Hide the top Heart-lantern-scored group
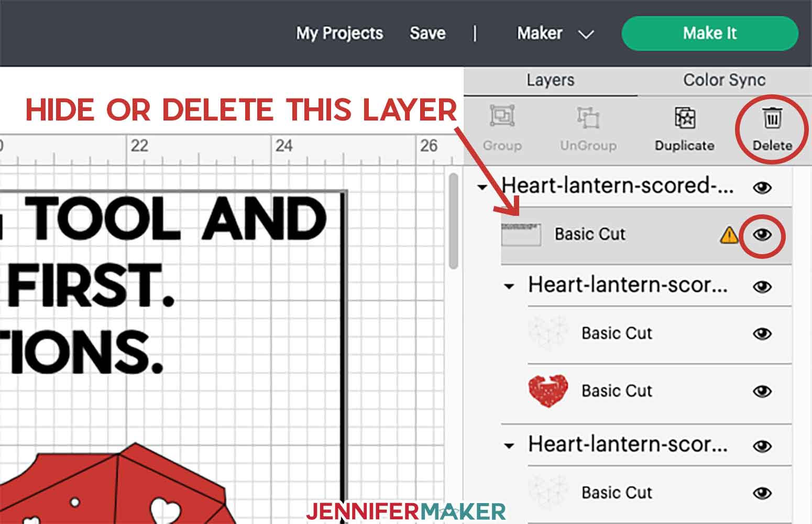This screenshot has height=524, width=812. (x=762, y=188)
